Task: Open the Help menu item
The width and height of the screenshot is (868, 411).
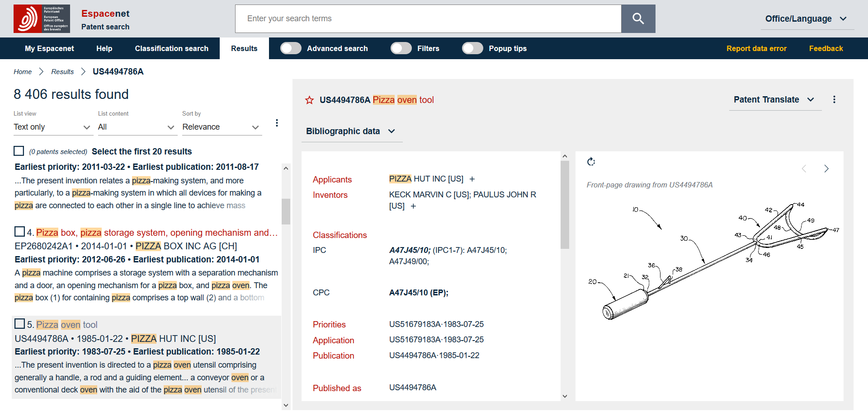Action: pyautogui.click(x=104, y=48)
